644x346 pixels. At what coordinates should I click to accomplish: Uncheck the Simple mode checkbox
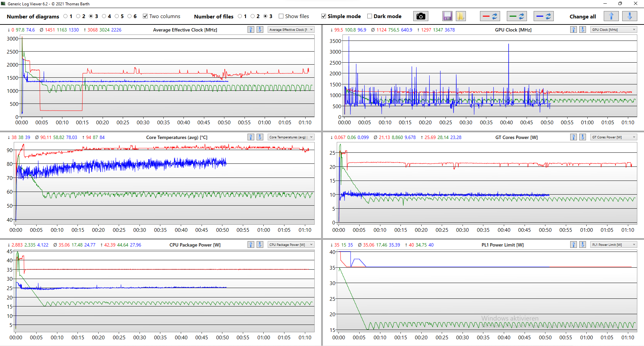coord(324,16)
